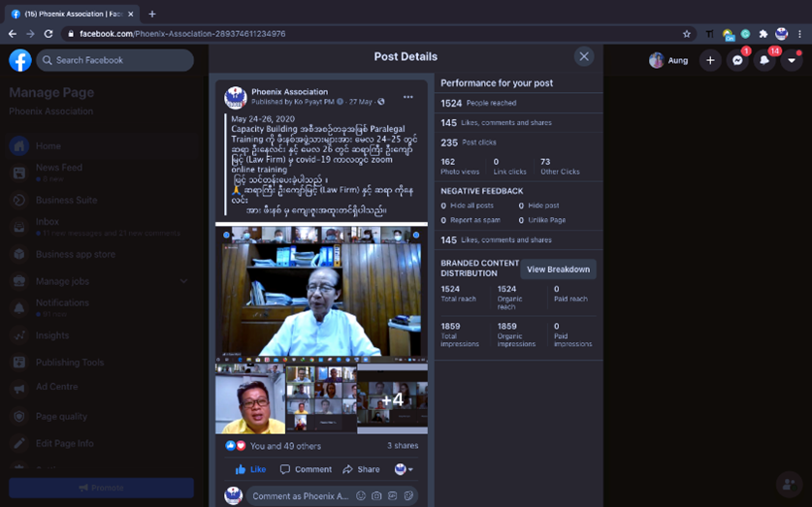
Task: Bookmark this page with the star icon
Action: 687,34
